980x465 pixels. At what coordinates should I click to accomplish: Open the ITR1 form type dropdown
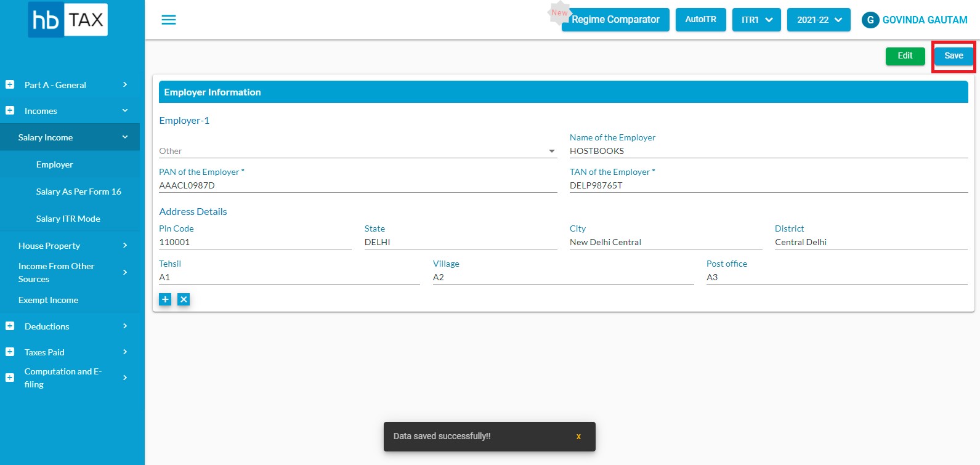pyautogui.click(x=756, y=20)
